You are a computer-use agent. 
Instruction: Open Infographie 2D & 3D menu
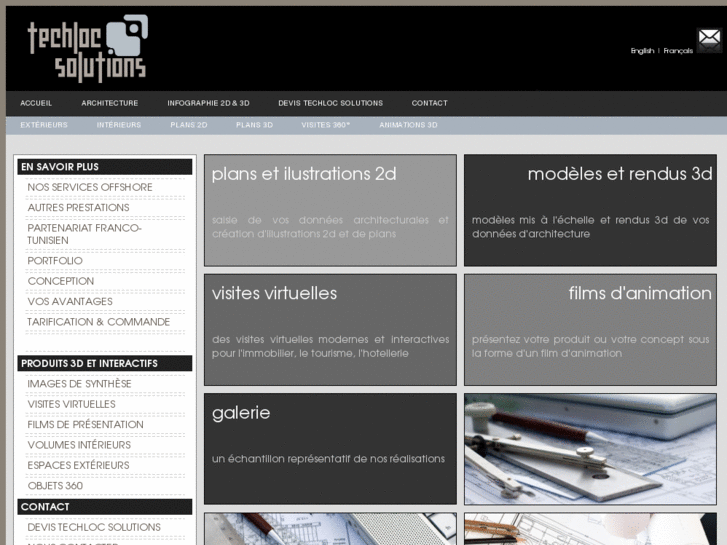point(208,103)
